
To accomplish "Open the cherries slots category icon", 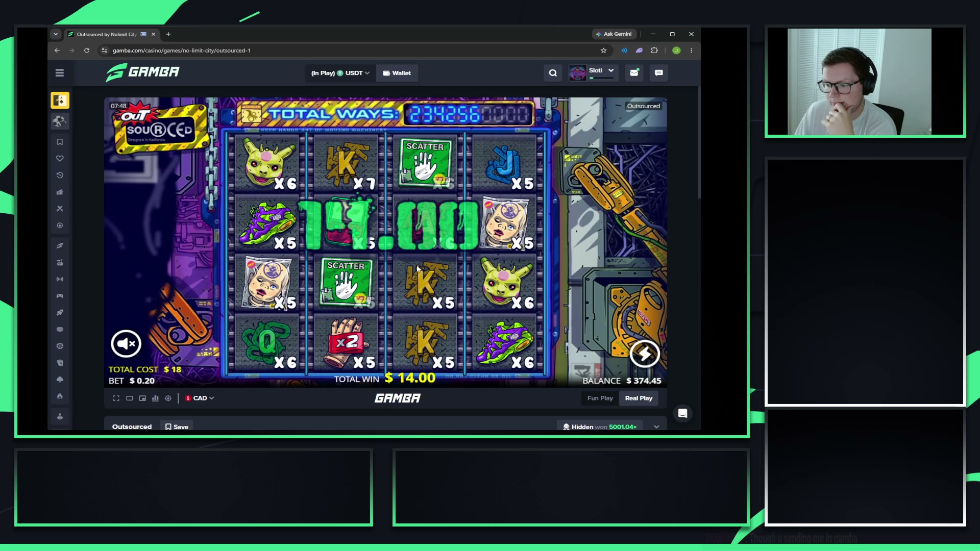I will tap(60, 263).
